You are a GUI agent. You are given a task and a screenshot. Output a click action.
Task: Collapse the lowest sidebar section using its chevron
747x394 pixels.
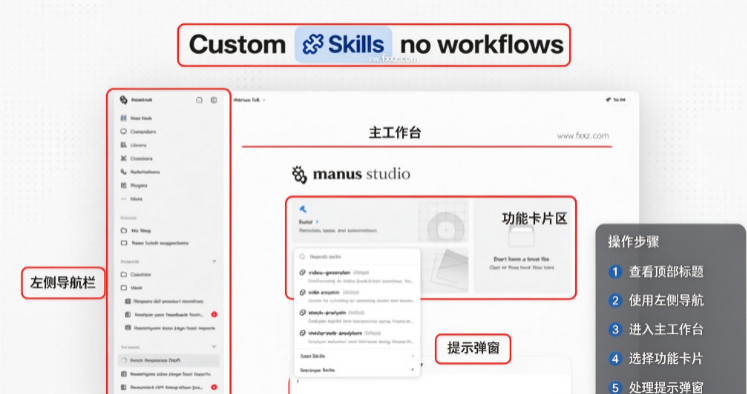click(x=214, y=346)
